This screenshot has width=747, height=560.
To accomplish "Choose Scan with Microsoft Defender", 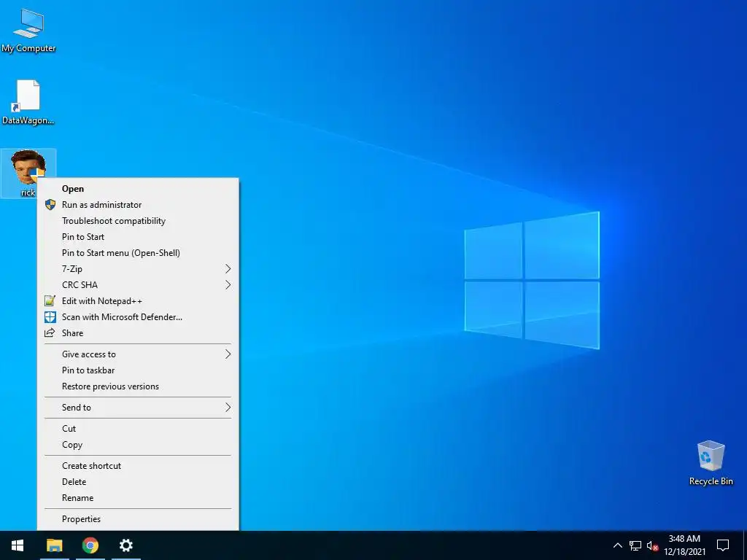I will (138, 317).
